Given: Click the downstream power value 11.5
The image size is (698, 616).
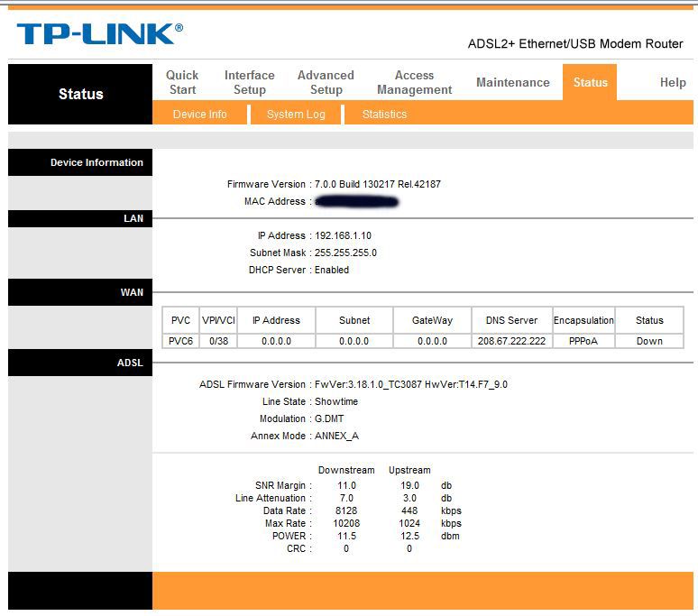Looking at the screenshot, I should 346,536.
